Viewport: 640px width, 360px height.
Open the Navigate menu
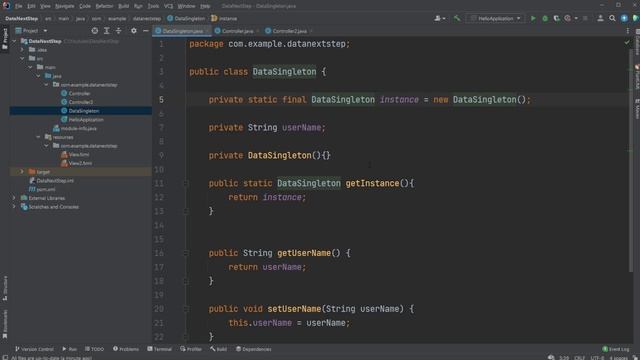click(64, 6)
